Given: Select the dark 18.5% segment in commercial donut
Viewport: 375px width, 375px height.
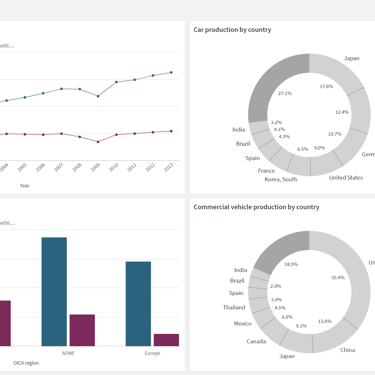Looking at the screenshot, I should pos(286,251).
